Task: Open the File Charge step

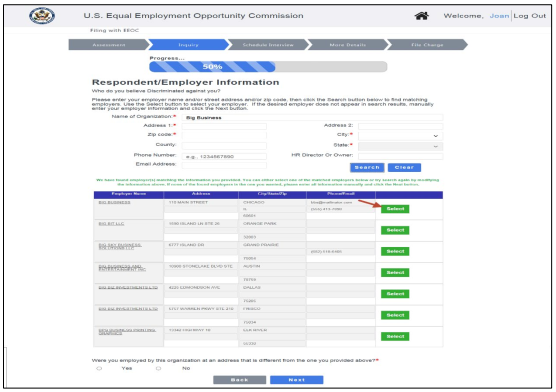Action: (x=427, y=45)
